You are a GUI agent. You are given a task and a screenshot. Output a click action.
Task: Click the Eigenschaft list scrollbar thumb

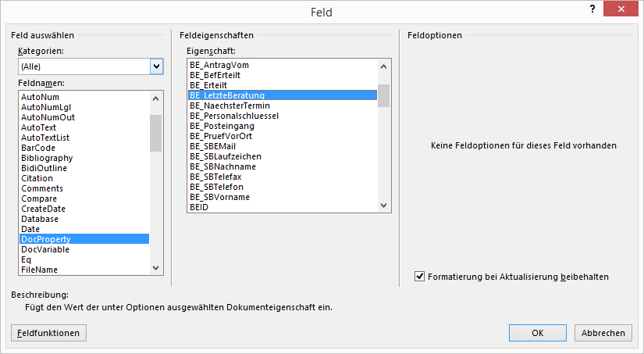pos(383,95)
